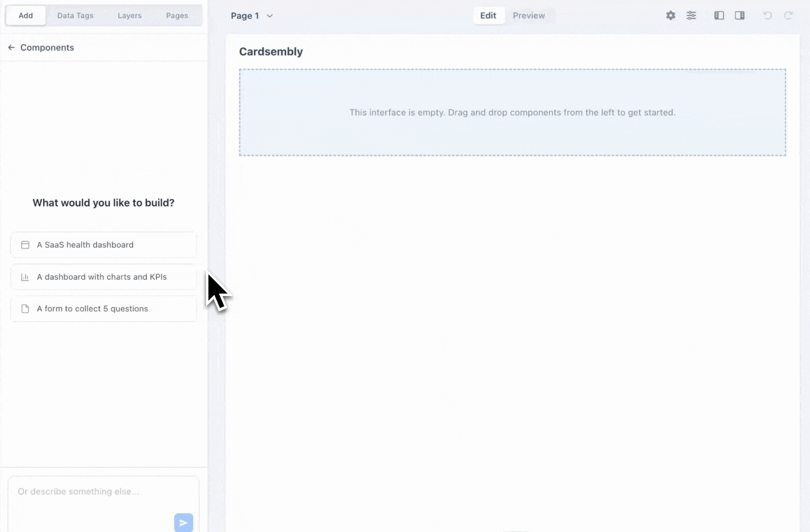
Task: Click the Cardsembly title text
Action: pyautogui.click(x=271, y=52)
